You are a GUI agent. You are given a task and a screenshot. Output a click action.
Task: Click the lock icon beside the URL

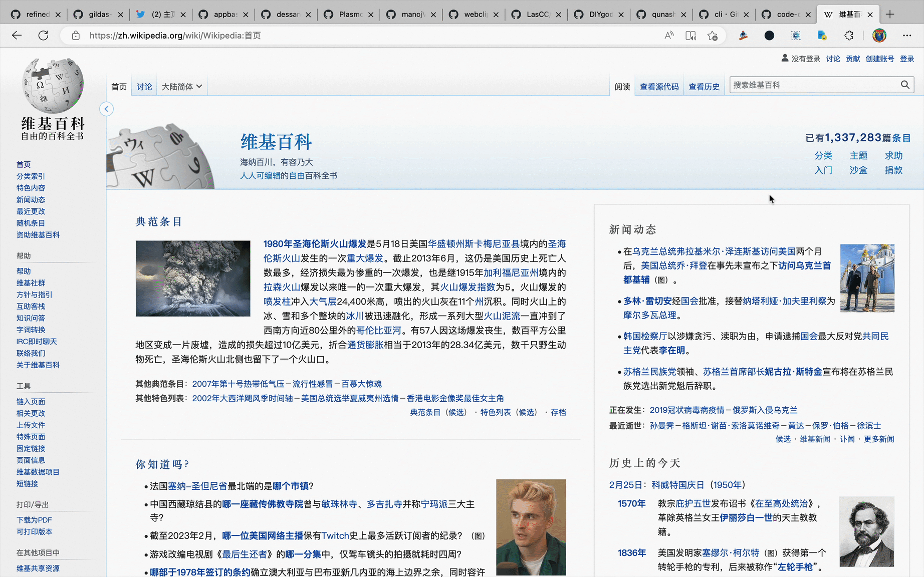click(76, 36)
